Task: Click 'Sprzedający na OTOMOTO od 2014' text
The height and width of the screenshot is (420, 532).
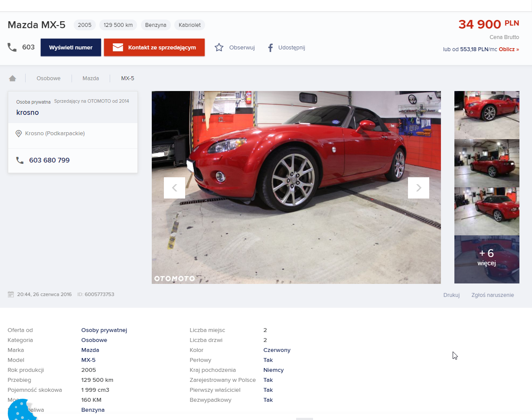Action: tap(91, 101)
